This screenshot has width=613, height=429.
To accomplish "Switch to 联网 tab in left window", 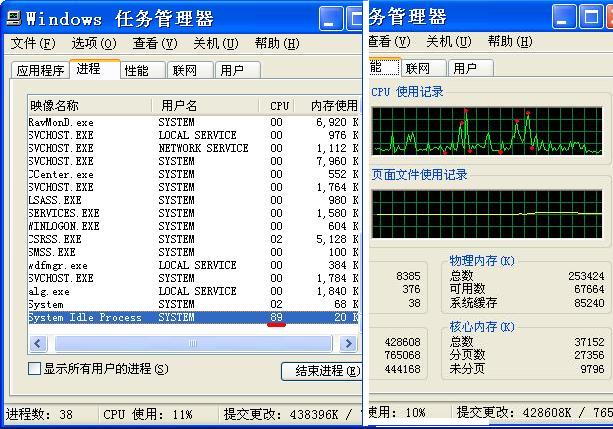I will pyautogui.click(x=190, y=70).
